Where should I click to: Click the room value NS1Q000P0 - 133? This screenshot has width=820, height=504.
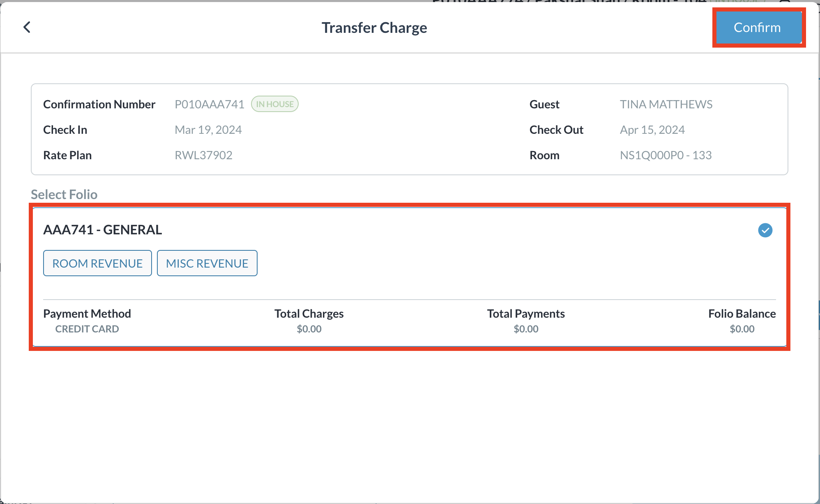pyautogui.click(x=666, y=155)
